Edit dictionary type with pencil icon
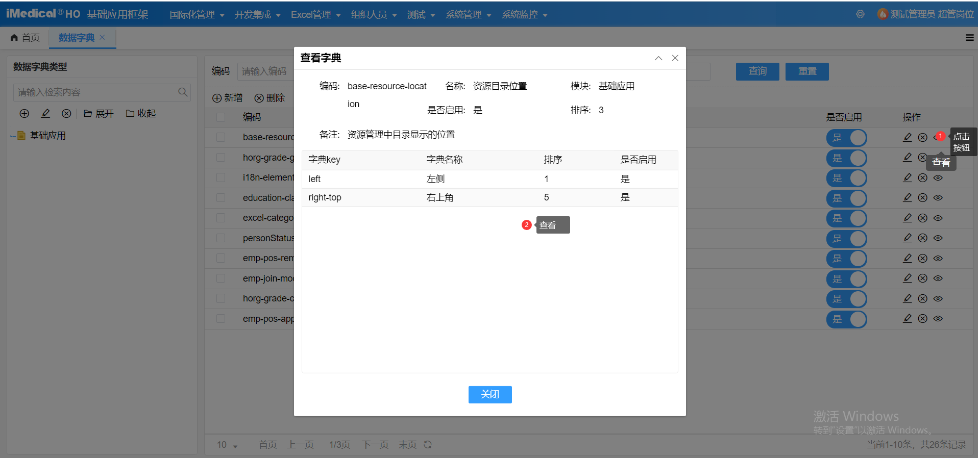The width and height of the screenshot is (980, 458). pyautogui.click(x=45, y=113)
